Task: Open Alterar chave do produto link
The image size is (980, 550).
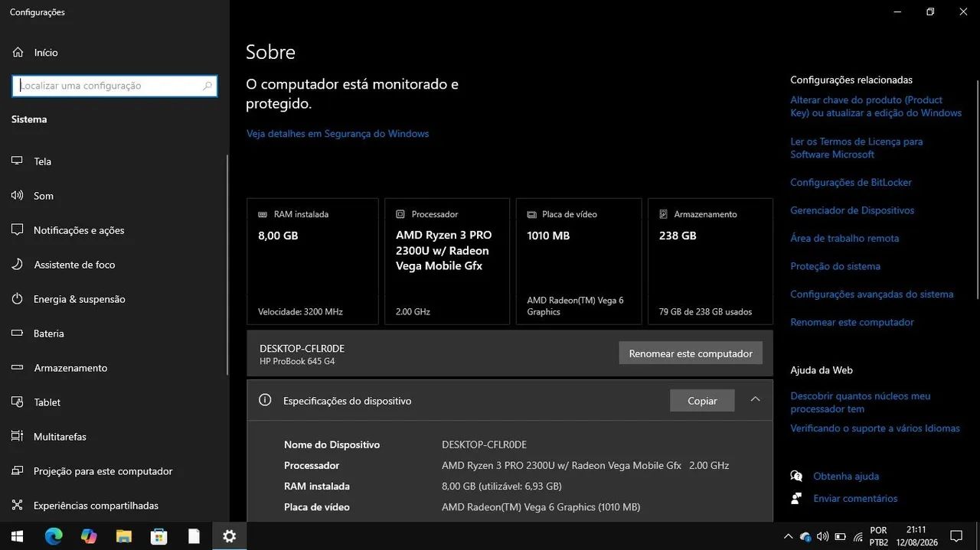Action: pyautogui.click(x=876, y=106)
